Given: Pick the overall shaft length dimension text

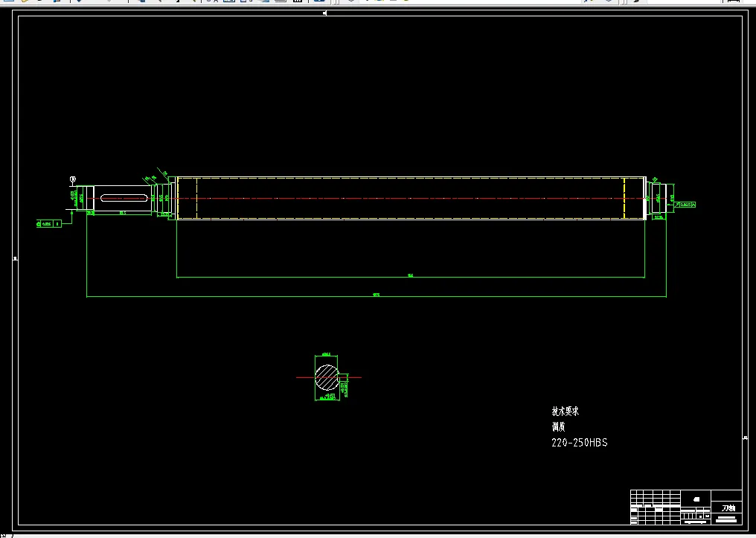Looking at the screenshot, I should click(x=376, y=295).
